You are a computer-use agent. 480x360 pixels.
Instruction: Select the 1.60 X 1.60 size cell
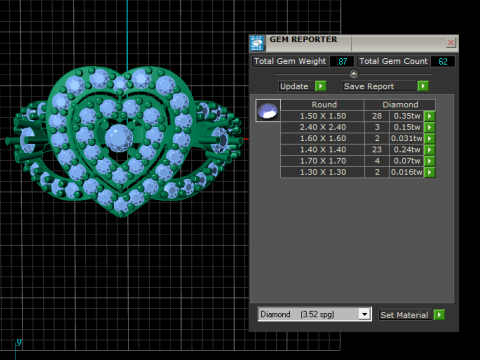click(322, 138)
